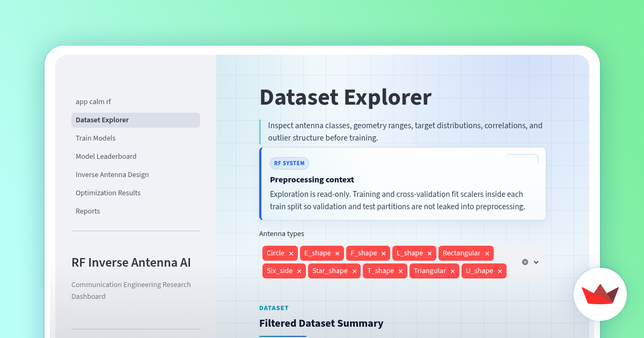
Task: Expand the Antenna types dropdown
Action: coord(536,262)
